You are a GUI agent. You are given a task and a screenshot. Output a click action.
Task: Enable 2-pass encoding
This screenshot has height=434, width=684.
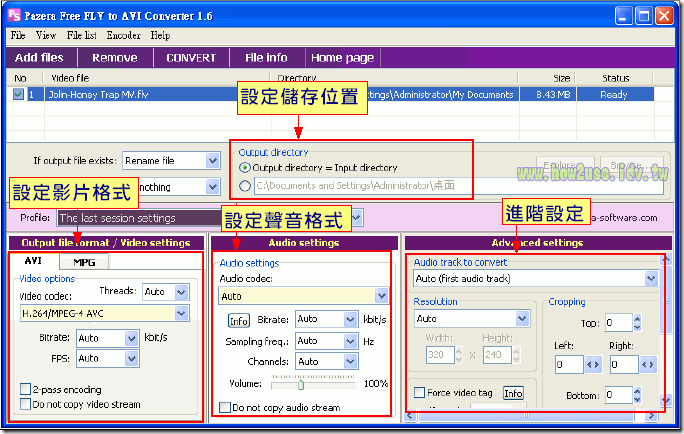(26, 389)
